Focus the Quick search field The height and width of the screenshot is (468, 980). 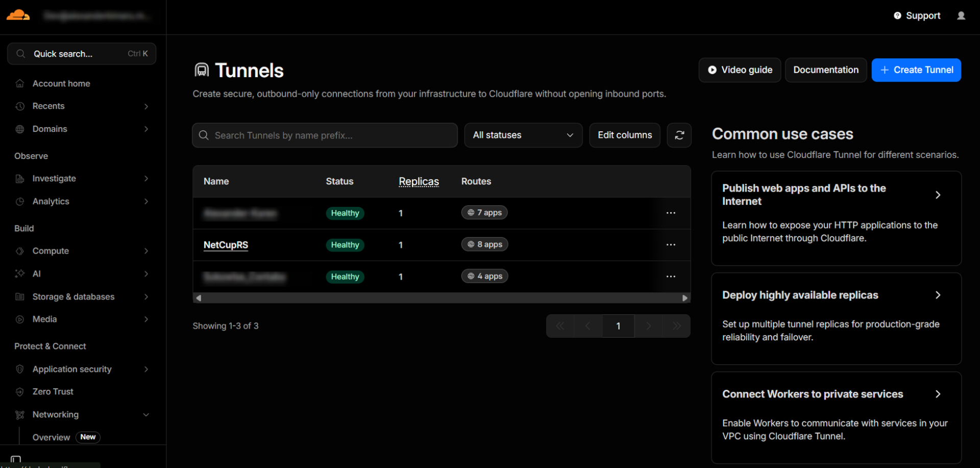tap(82, 54)
